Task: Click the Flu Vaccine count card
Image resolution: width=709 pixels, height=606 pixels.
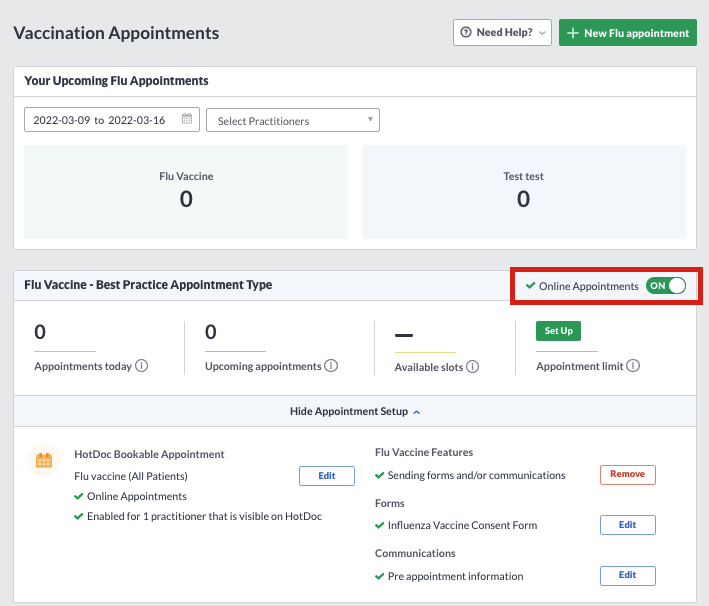Action: [x=186, y=192]
